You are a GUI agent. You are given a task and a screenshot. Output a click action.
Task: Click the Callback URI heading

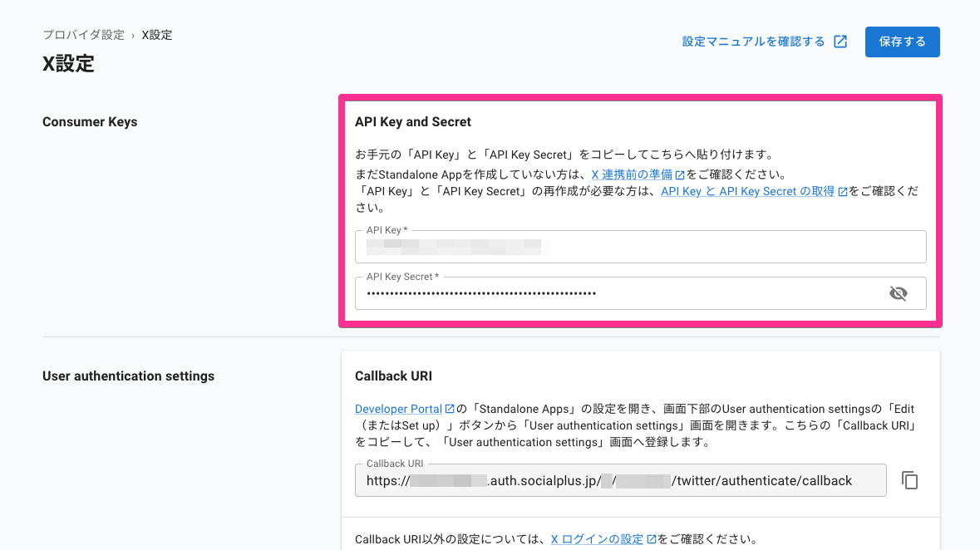pyautogui.click(x=394, y=376)
